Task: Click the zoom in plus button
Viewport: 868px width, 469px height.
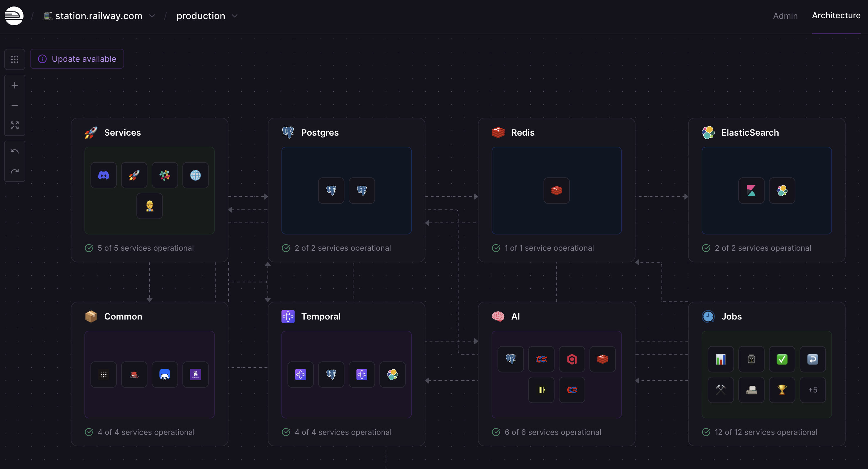Action: (x=14, y=86)
